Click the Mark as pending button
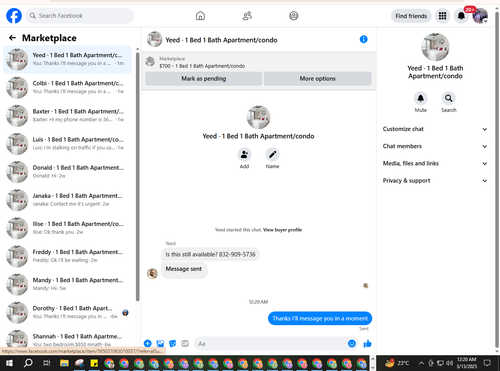 coord(203,79)
